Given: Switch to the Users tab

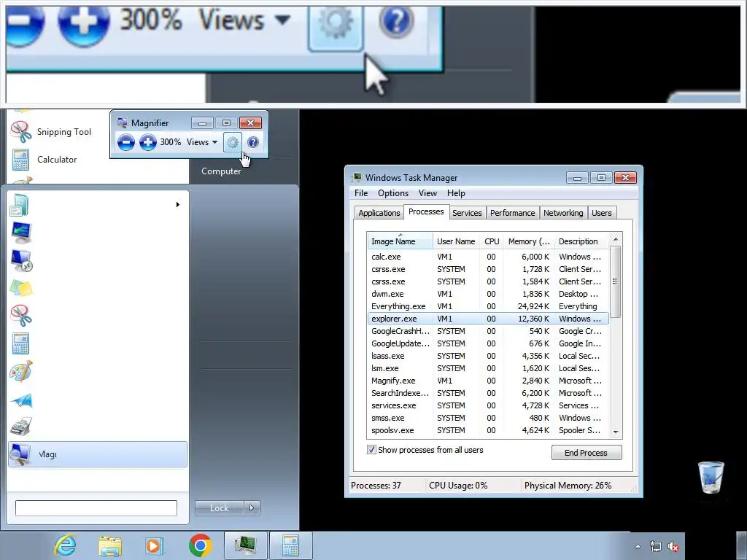Looking at the screenshot, I should point(602,213).
